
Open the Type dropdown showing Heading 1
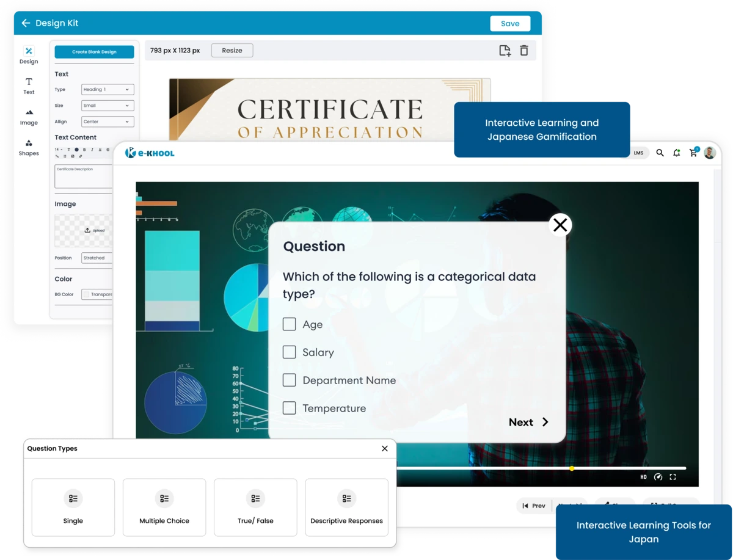(108, 90)
